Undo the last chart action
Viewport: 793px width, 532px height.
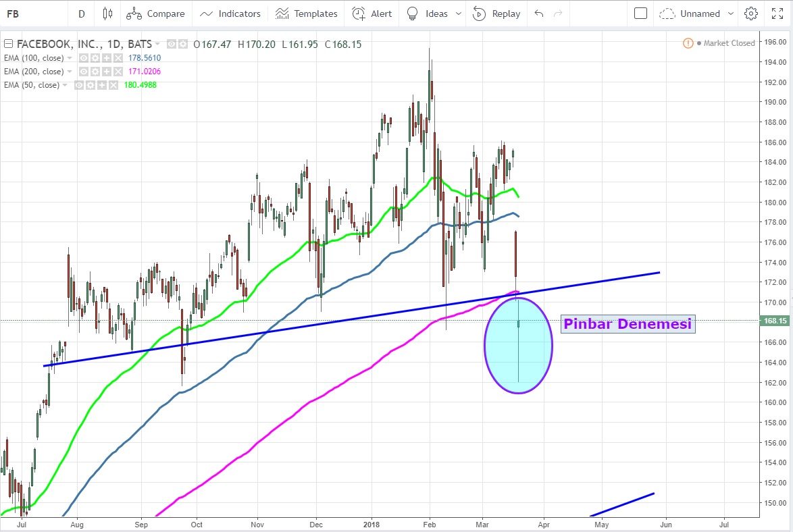[538, 14]
